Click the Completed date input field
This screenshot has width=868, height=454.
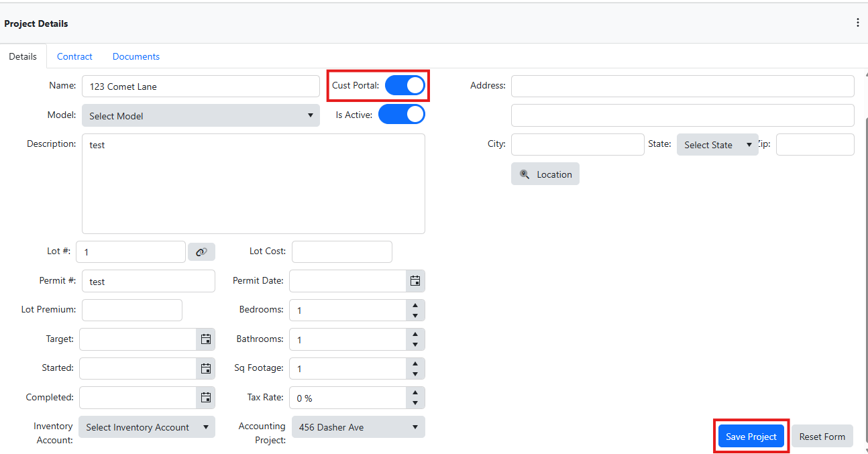click(x=138, y=398)
